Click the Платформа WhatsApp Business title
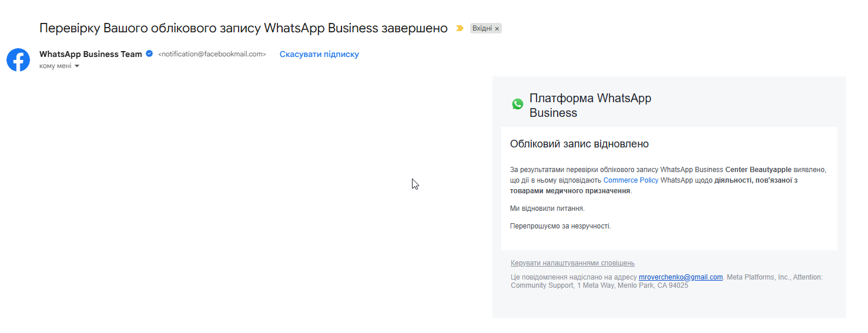 click(590, 106)
